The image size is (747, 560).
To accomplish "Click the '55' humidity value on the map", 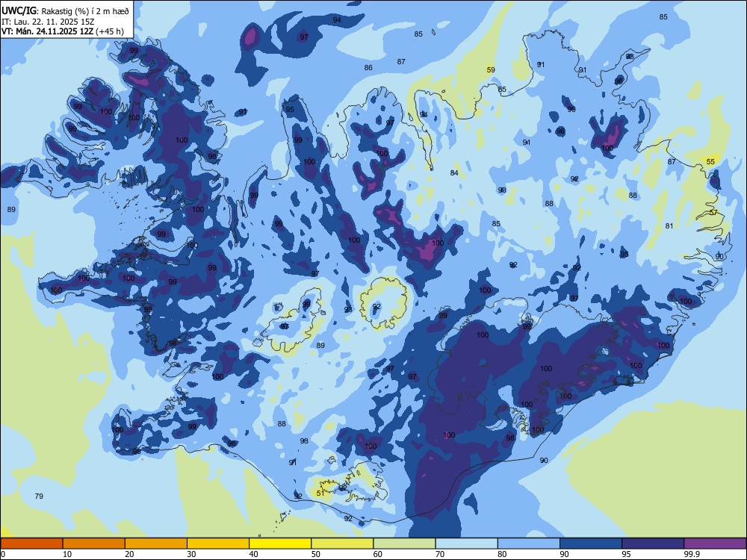I will [x=710, y=161].
